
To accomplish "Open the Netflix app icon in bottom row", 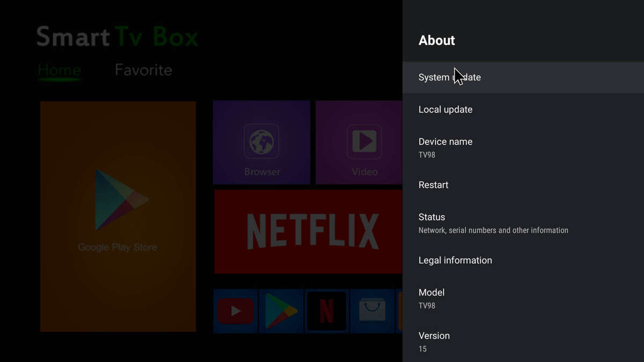I will pyautogui.click(x=327, y=311).
